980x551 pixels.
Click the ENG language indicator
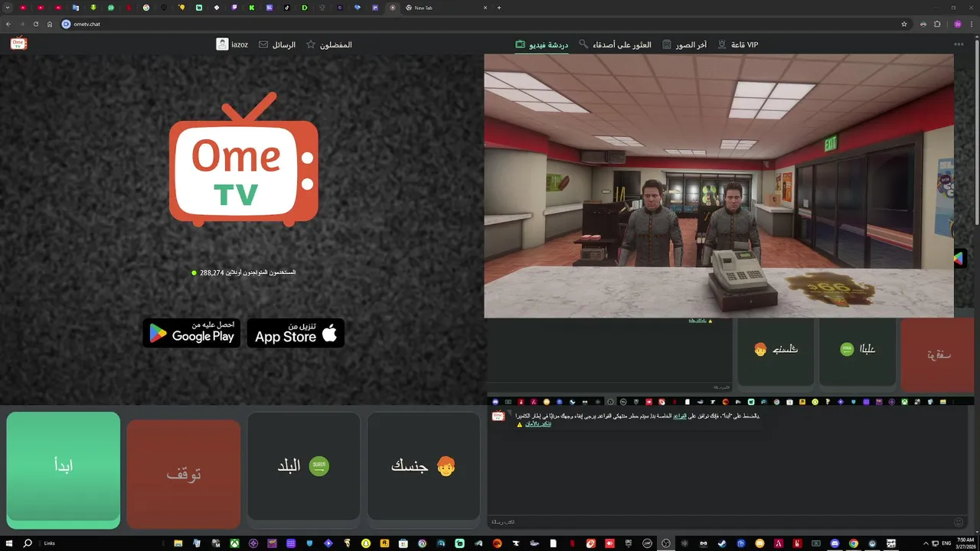(x=946, y=543)
